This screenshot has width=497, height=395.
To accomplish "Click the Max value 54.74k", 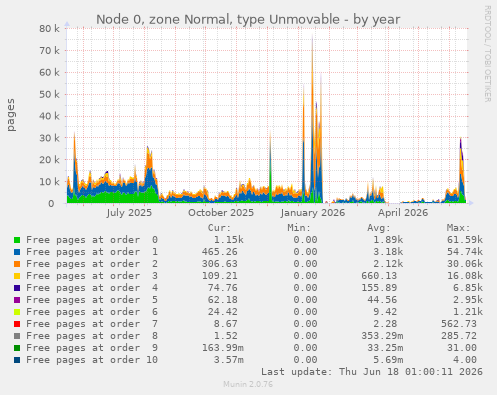I will 465,252.
